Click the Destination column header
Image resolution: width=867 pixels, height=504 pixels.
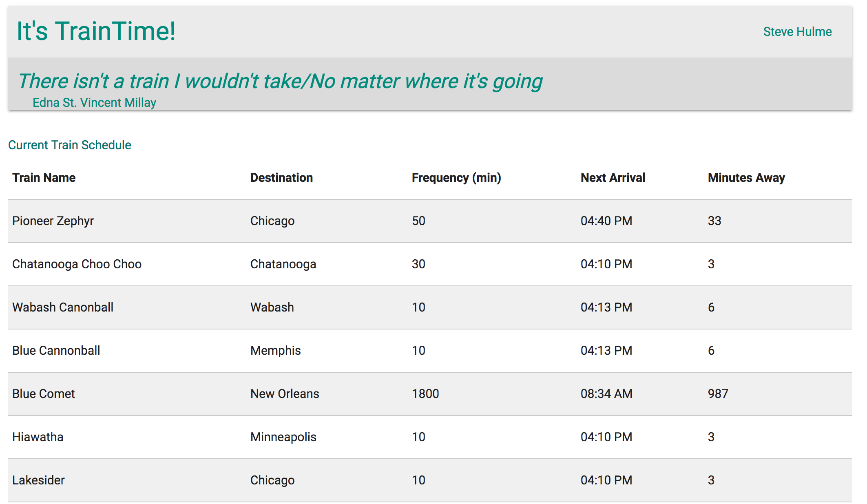281,178
